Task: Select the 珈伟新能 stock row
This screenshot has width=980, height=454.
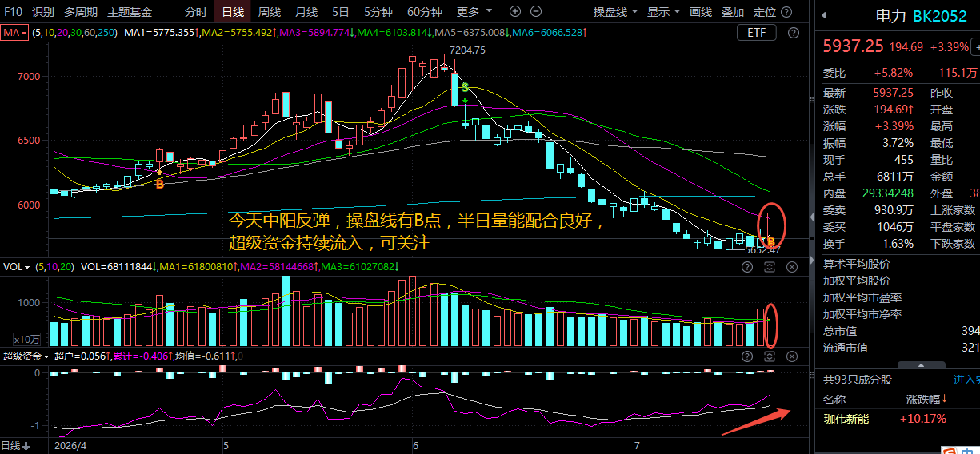Action: [896, 418]
